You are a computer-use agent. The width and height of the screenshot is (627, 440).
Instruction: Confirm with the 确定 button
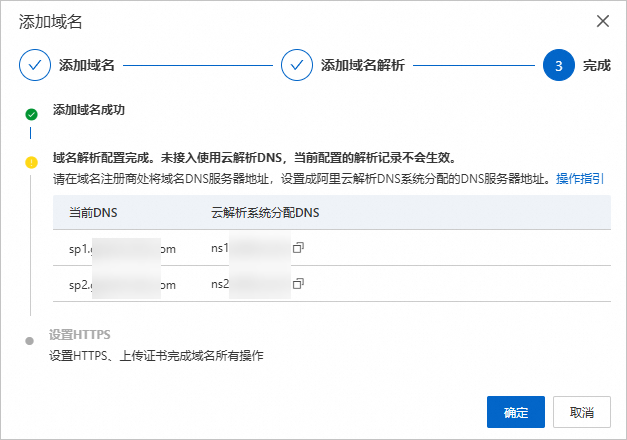click(x=516, y=412)
